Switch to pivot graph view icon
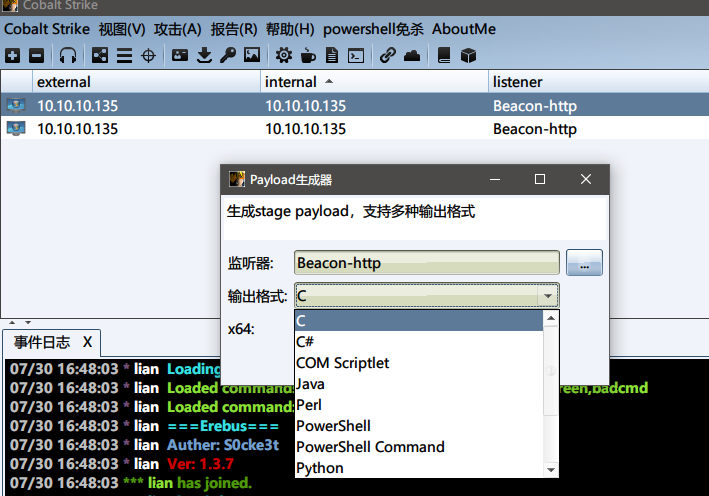The height and width of the screenshot is (496, 709). pyautogui.click(x=100, y=56)
